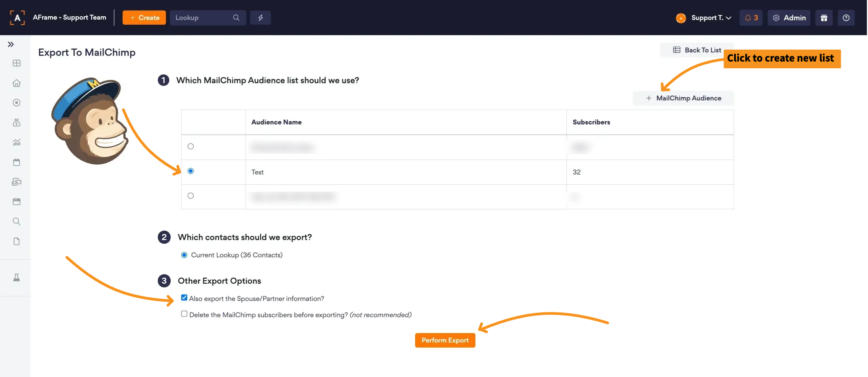Click the money bag icon in sidebar

point(16,122)
